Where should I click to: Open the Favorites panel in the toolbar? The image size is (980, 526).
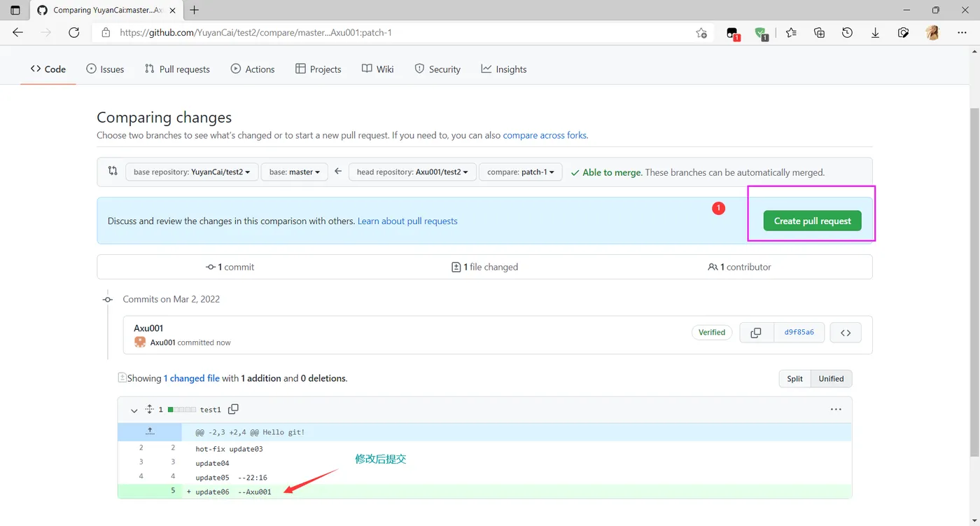[791, 32]
